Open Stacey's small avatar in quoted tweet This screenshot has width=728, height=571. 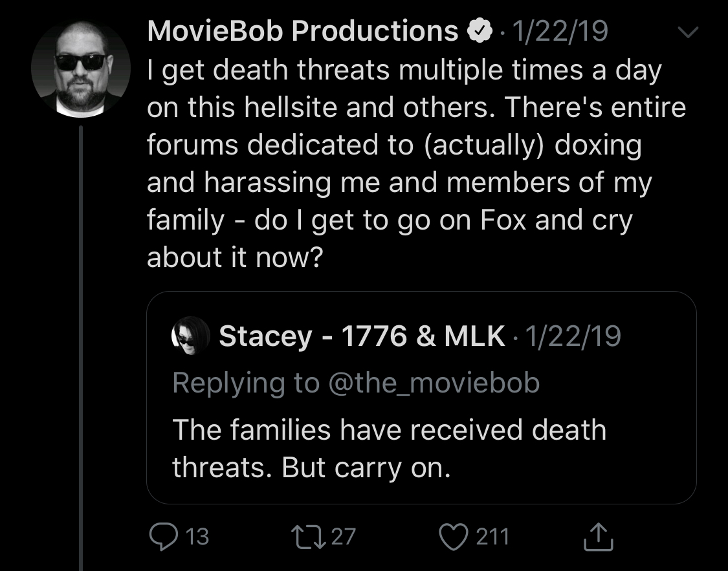point(191,336)
